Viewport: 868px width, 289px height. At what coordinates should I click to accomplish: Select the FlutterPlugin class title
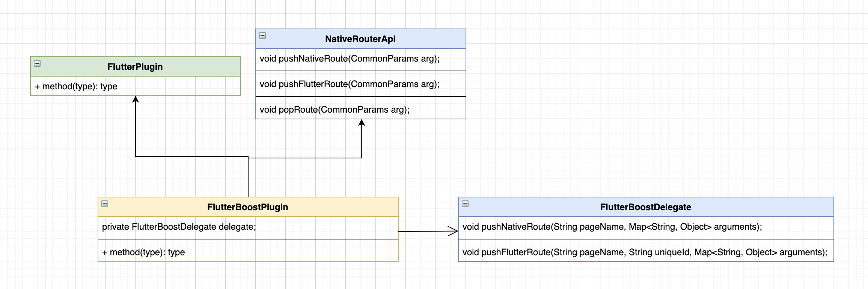pos(135,67)
